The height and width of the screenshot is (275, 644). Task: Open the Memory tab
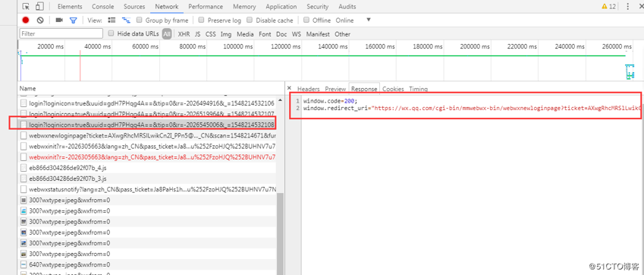tap(244, 7)
